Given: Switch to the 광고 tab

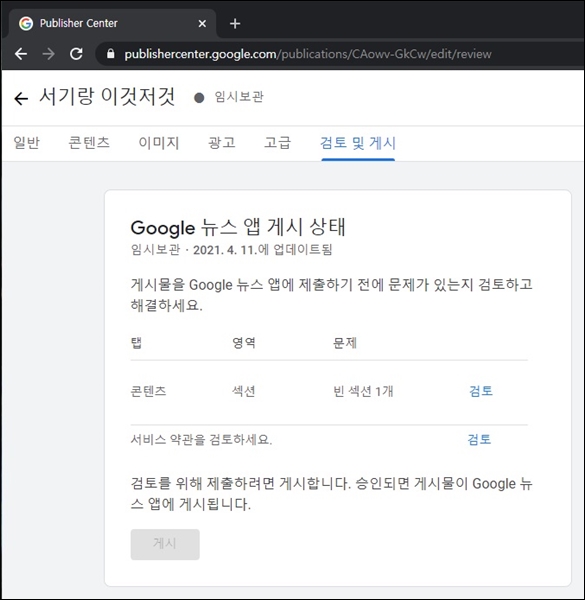Looking at the screenshot, I should (222, 143).
